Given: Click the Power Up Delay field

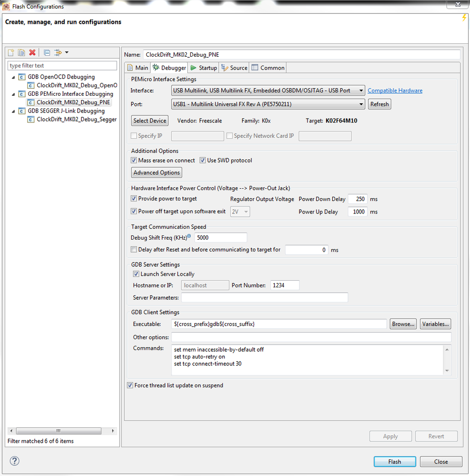Looking at the screenshot, I should pos(358,212).
